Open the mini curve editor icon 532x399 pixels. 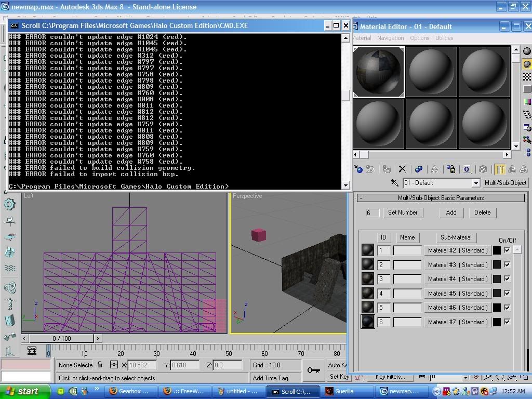click(32, 351)
